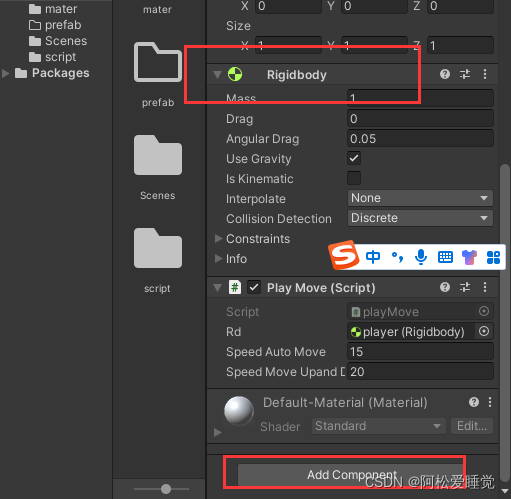
Task: Select script folder in project tree
Action: [x=52, y=57]
